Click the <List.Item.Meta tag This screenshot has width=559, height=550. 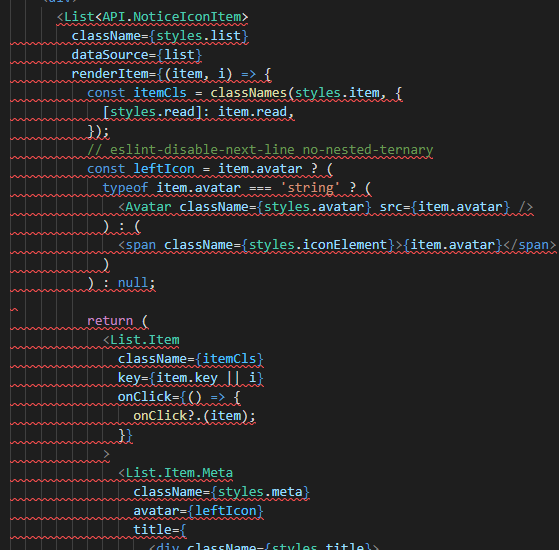[175, 473]
